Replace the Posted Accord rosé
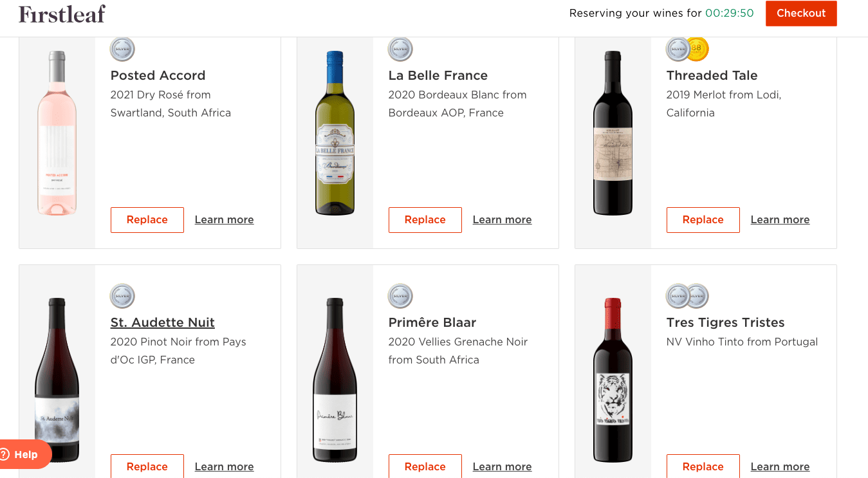The width and height of the screenshot is (868, 478). 147,220
